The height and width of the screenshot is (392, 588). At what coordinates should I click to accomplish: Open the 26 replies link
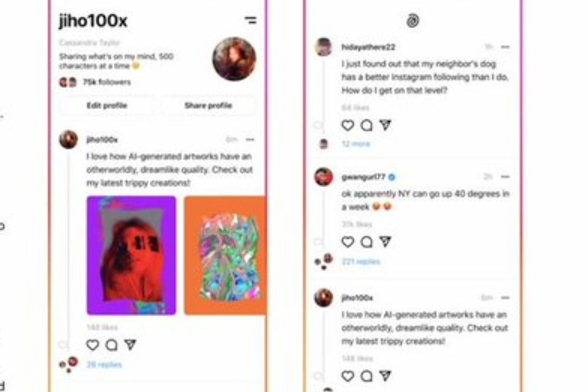104,364
